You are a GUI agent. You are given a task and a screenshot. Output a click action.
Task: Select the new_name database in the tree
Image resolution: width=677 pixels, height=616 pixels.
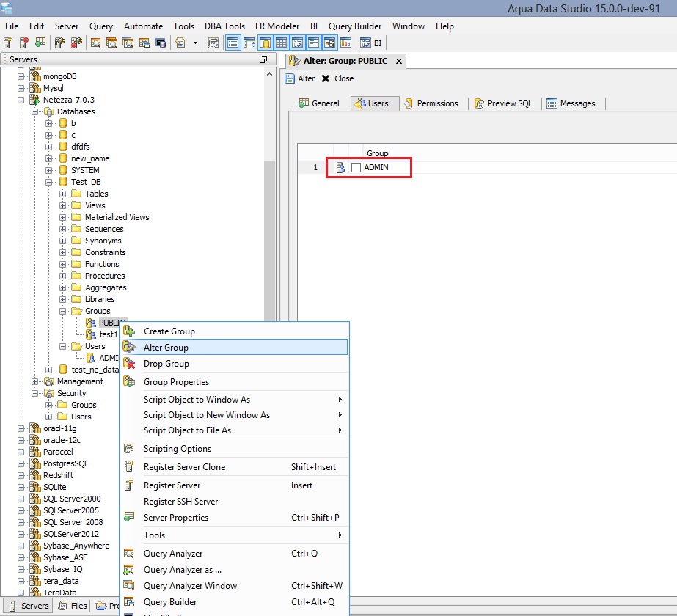[90, 158]
